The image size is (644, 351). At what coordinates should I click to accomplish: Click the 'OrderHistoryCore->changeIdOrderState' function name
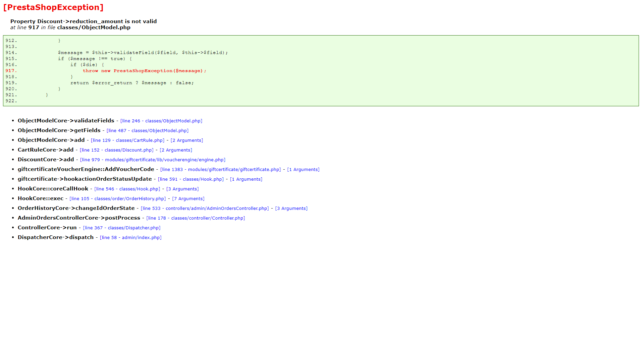click(x=76, y=208)
